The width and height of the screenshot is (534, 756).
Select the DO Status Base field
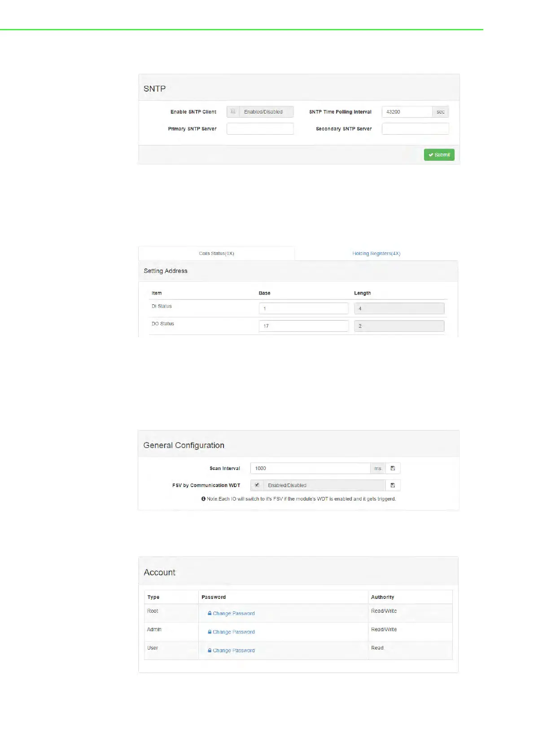click(303, 326)
